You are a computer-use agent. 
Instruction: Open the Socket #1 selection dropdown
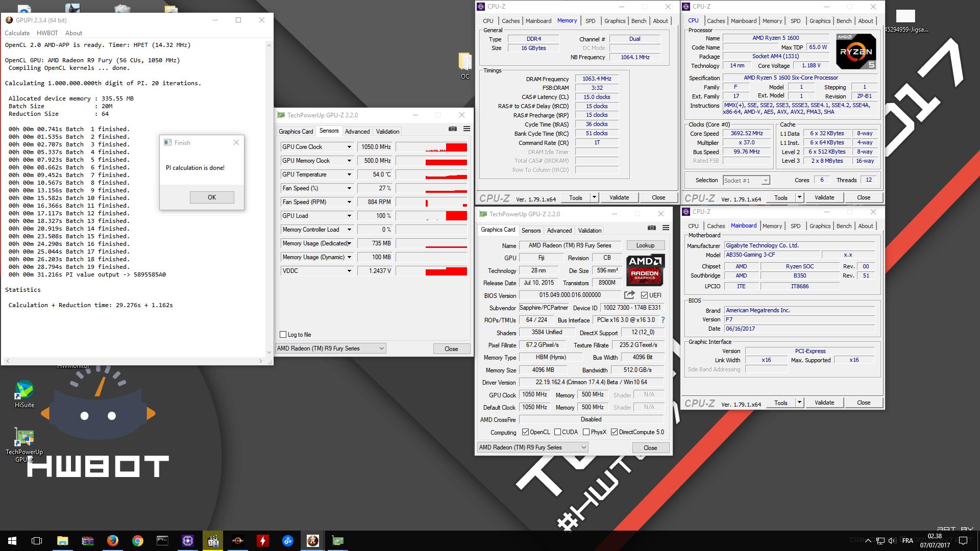click(x=746, y=181)
